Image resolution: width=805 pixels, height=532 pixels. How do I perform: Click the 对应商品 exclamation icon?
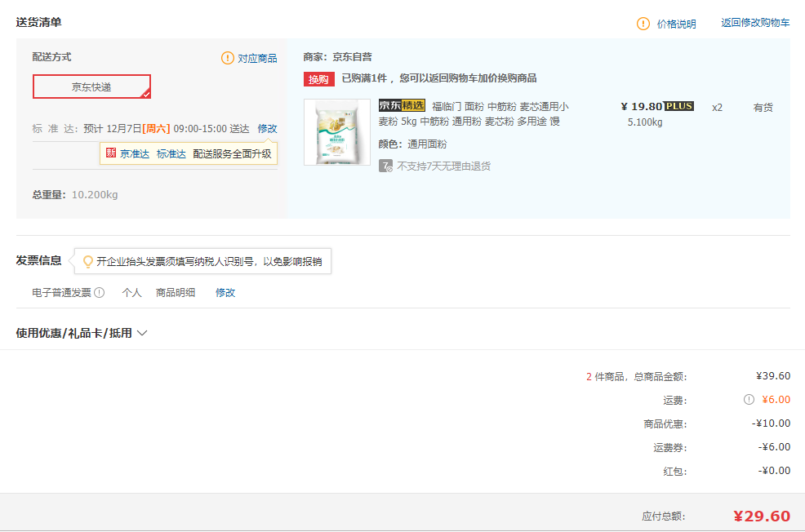click(x=228, y=58)
